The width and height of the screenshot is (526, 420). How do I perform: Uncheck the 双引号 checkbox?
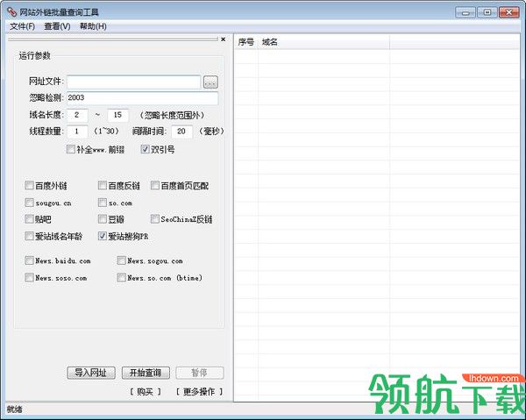point(145,149)
